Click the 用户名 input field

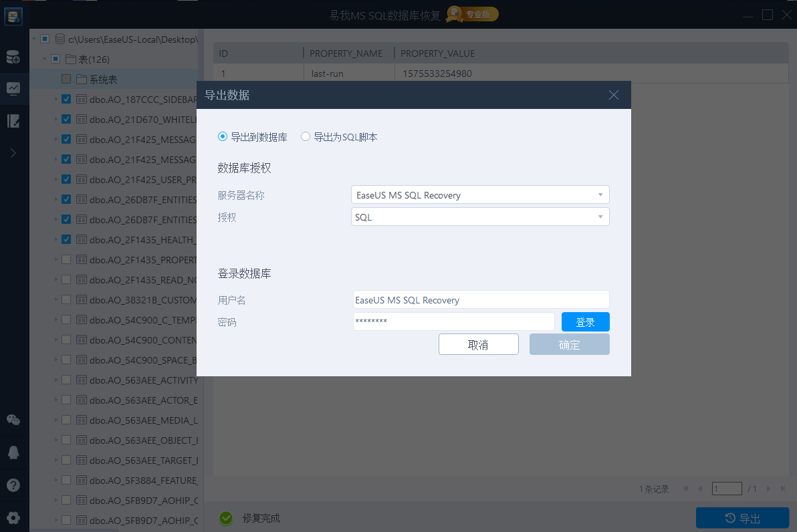tap(481, 300)
